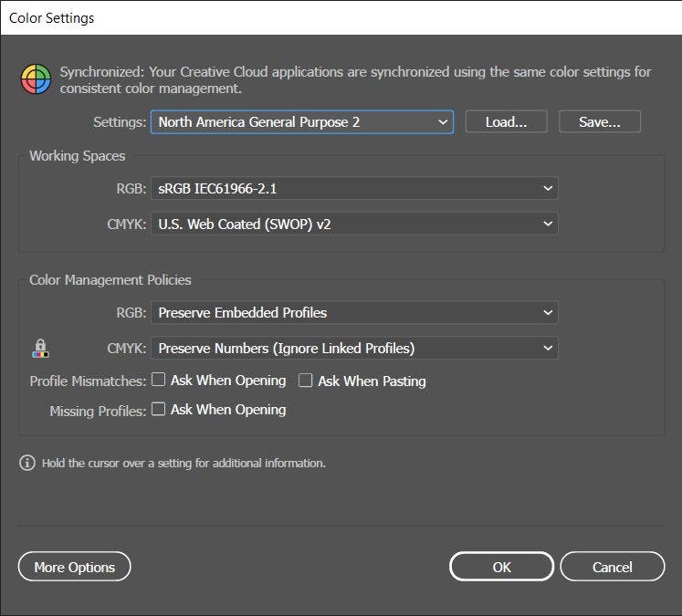Dismiss the dialog with Cancel
The image size is (682, 616).
pos(612,567)
